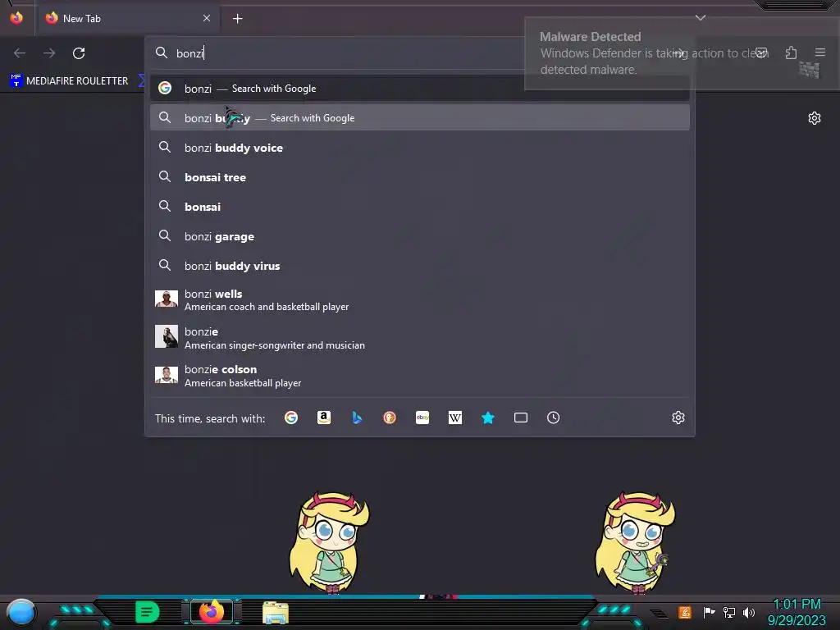Open the extensions puzzle icon
The height and width of the screenshot is (630, 840).
coord(791,52)
